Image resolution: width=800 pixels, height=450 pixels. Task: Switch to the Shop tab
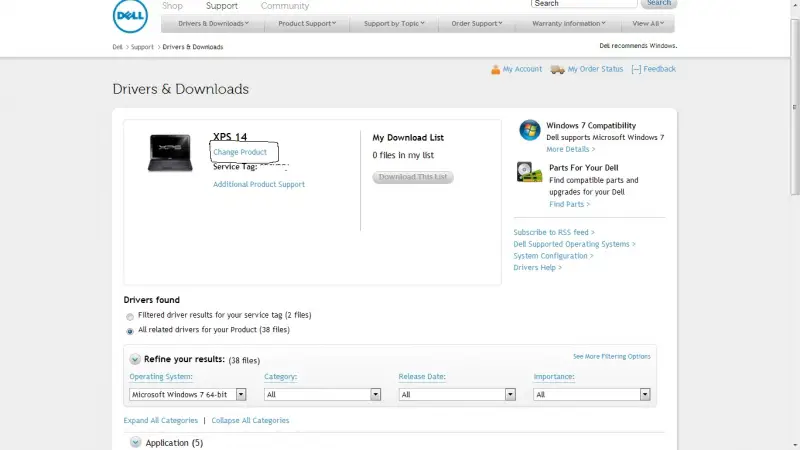click(172, 6)
